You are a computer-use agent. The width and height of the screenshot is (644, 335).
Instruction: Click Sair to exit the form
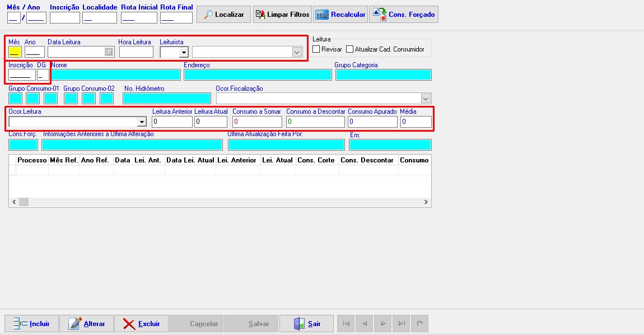click(x=306, y=323)
